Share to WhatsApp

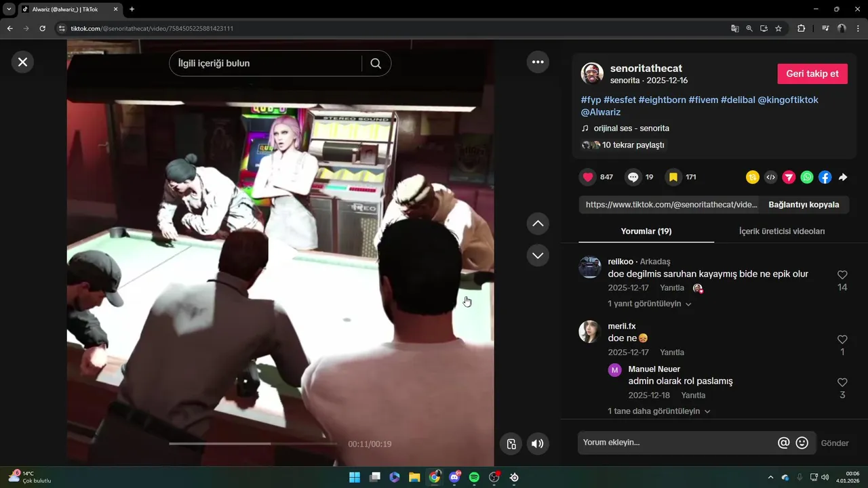point(807,177)
